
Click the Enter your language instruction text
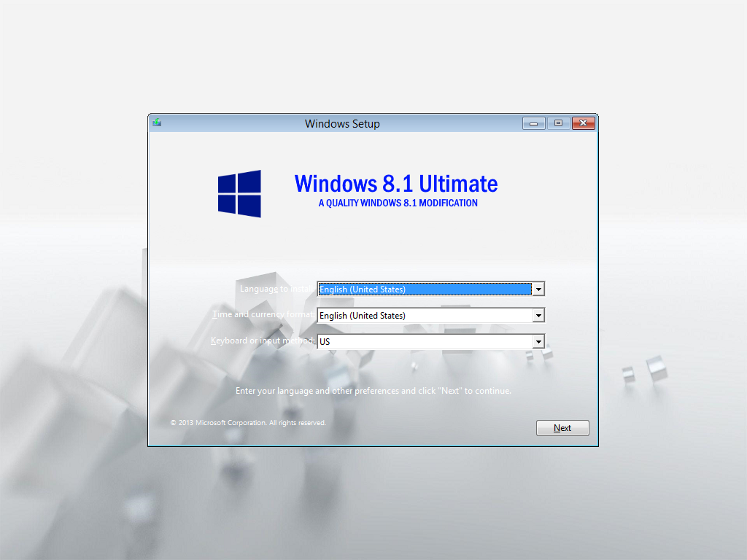point(373,391)
